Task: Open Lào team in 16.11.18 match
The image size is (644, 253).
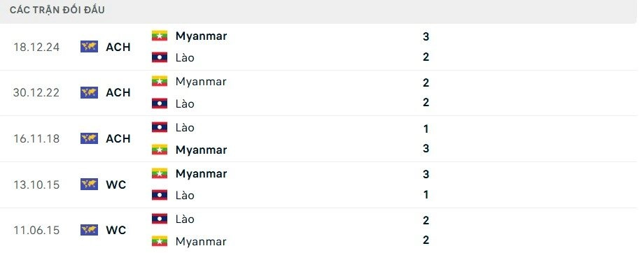Action: 185,127
